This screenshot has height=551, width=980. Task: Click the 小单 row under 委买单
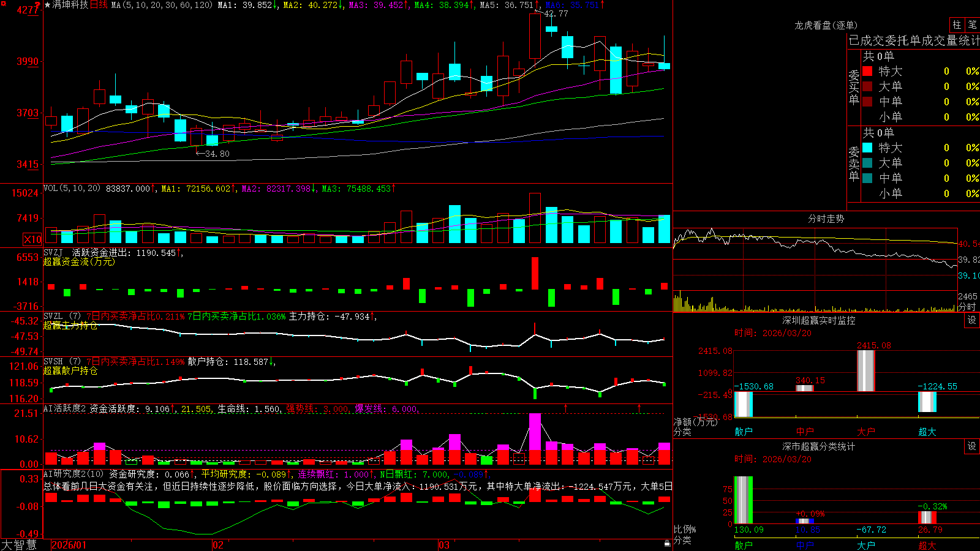point(920,117)
